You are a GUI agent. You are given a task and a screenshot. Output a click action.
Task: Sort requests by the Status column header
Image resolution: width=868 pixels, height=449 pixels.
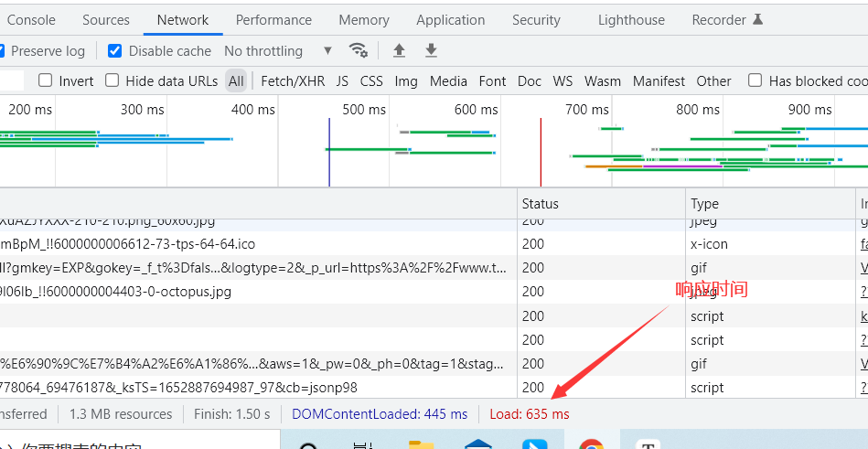[x=541, y=203]
